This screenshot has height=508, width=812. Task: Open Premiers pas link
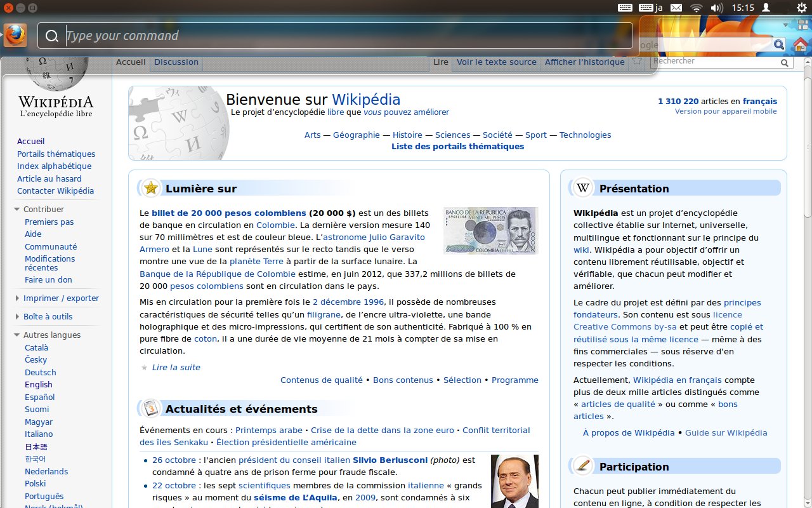49,222
